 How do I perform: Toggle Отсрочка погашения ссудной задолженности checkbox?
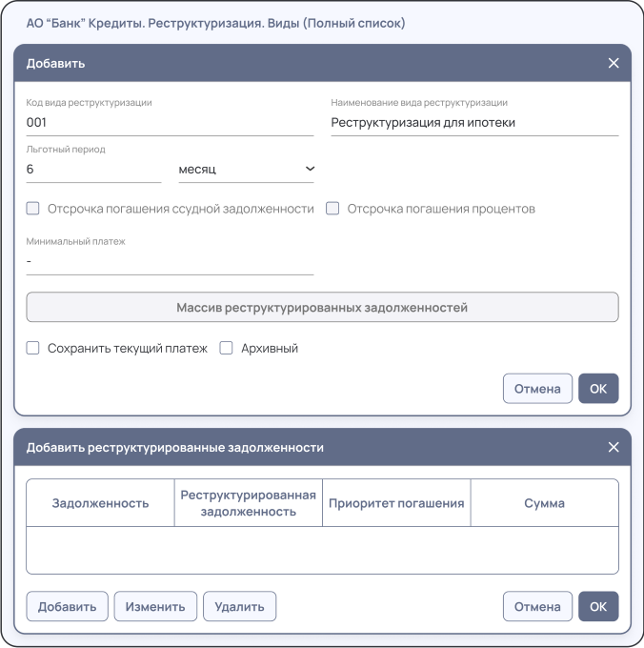[32, 209]
